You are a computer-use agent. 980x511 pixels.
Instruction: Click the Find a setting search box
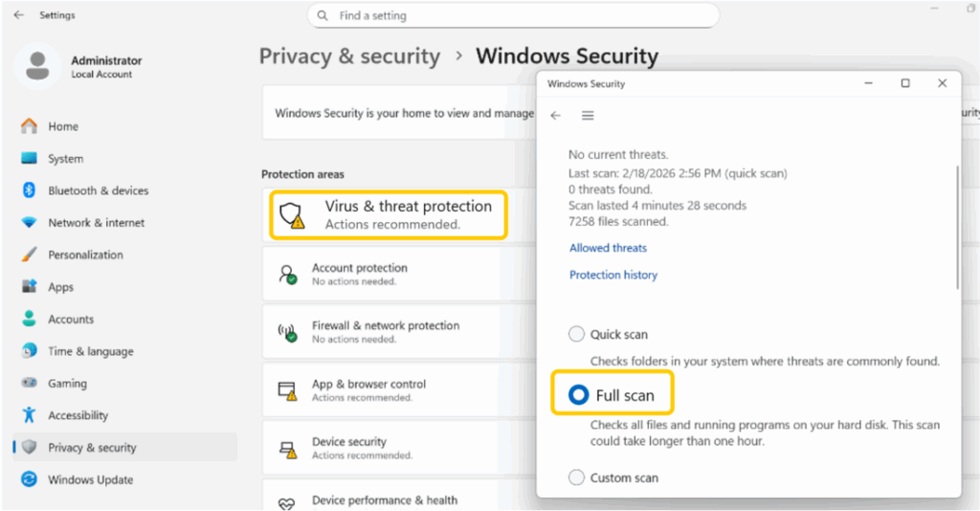(513, 15)
